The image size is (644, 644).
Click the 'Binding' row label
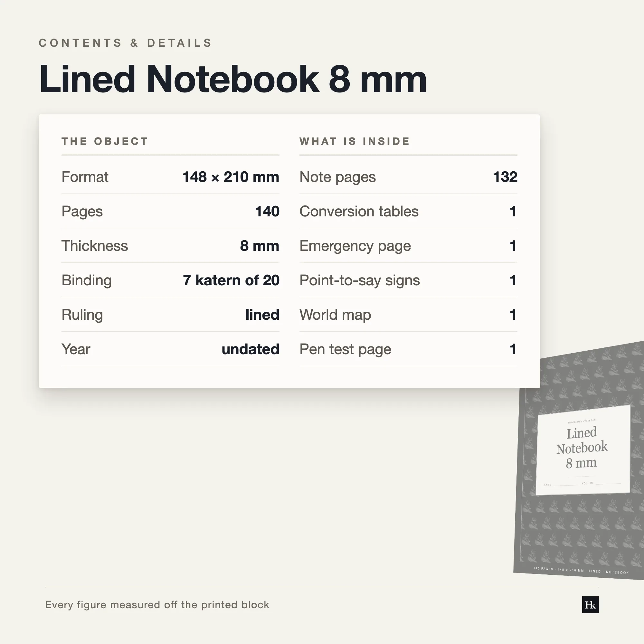pos(87,280)
